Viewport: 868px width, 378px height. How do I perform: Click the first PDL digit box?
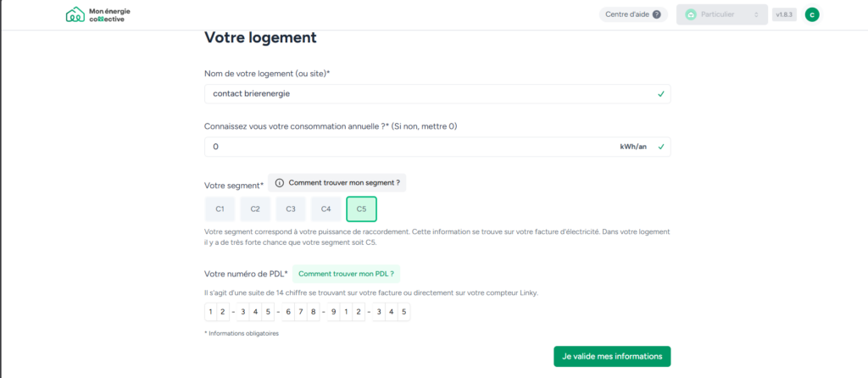(x=211, y=312)
